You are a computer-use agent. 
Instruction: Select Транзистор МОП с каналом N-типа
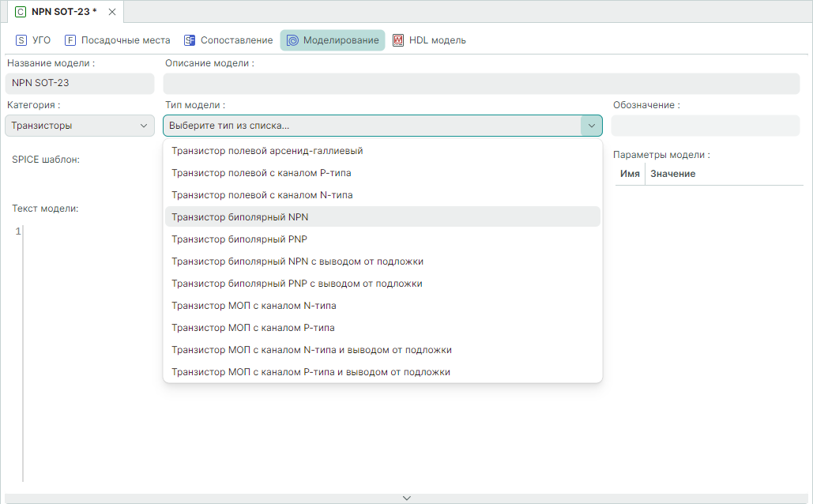coord(382,306)
